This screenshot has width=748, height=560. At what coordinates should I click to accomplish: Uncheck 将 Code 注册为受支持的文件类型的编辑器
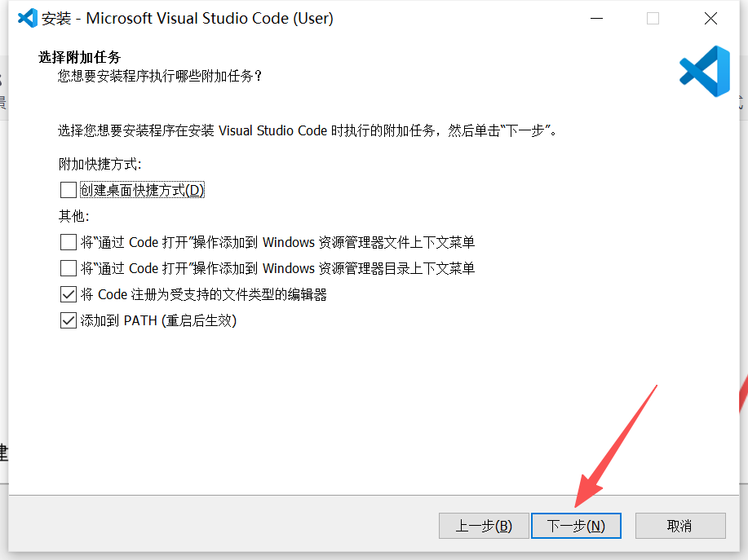(x=69, y=294)
